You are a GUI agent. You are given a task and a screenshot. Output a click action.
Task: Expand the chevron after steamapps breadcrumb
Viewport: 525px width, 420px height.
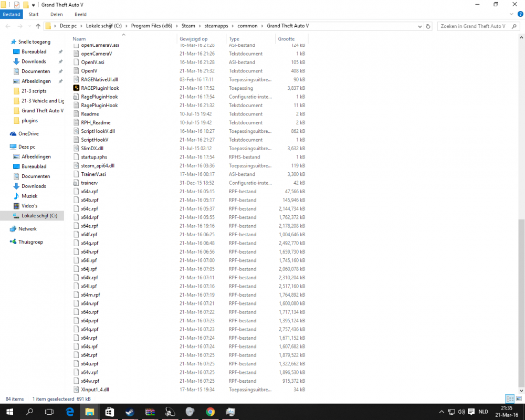[x=233, y=26]
